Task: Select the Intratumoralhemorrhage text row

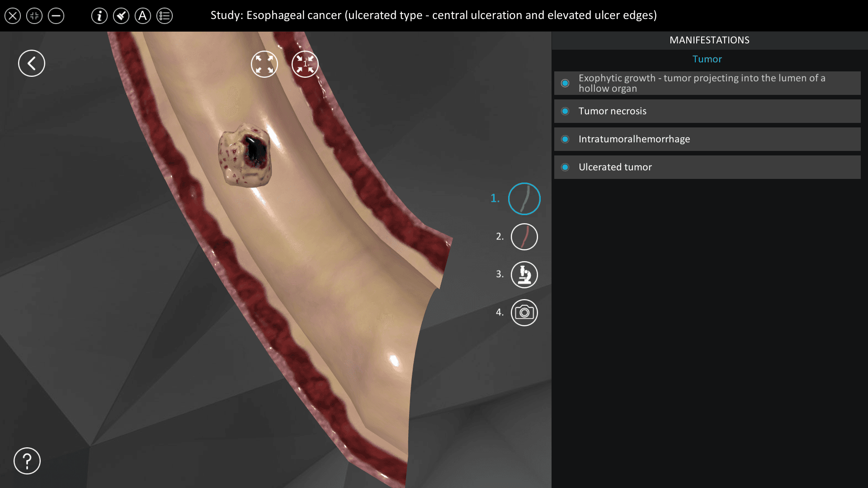Action: coord(708,139)
